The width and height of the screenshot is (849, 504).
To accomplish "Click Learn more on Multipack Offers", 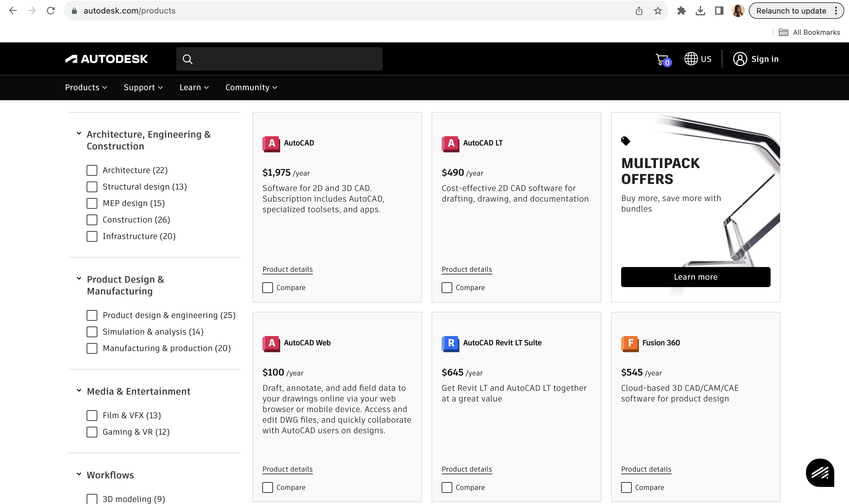I will (x=695, y=277).
